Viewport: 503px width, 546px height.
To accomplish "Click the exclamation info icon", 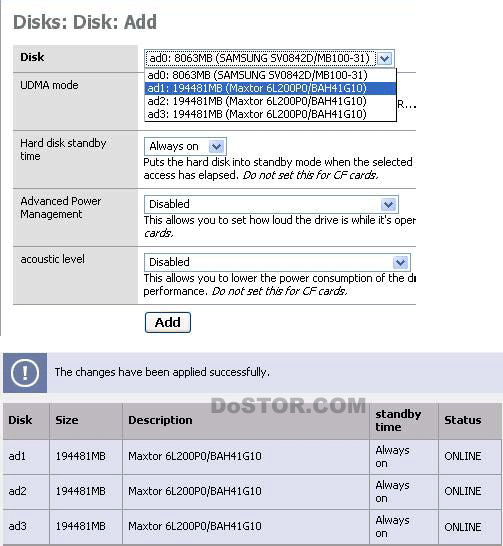I will 25,373.
